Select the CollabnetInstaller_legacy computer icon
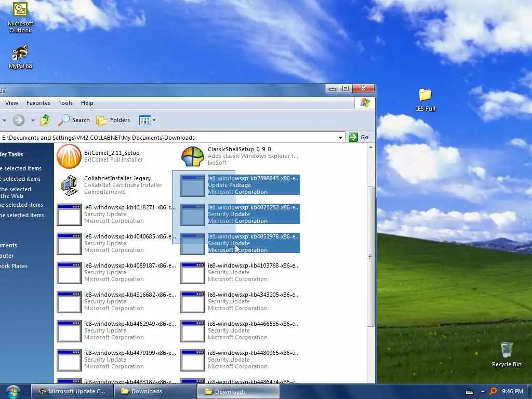This screenshot has width=532, height=399. tap(69, 185)
